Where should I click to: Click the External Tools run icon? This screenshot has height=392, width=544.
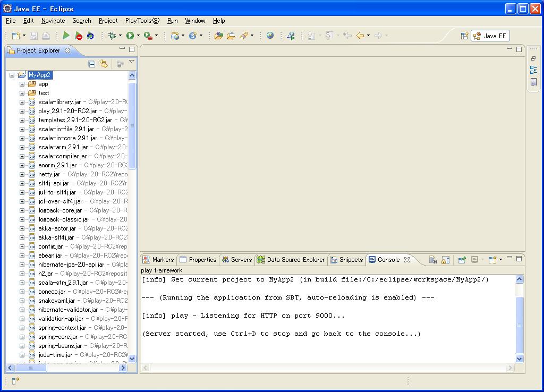click(x=148, y=36)
